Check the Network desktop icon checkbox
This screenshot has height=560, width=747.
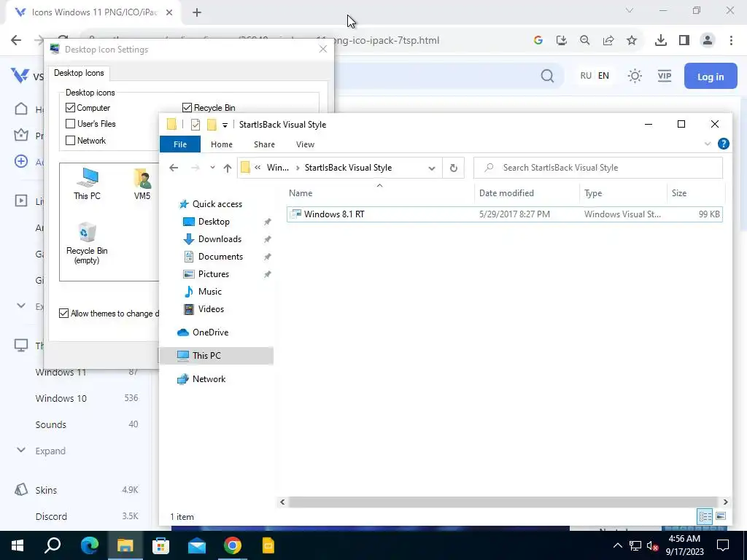[x=71, y=141]
